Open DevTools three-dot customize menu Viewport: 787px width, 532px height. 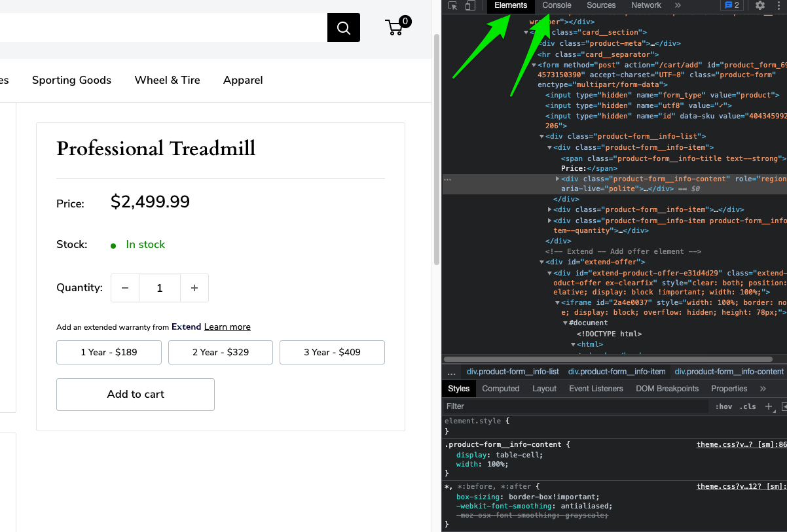pyautogui.click(x=778, y=5)
